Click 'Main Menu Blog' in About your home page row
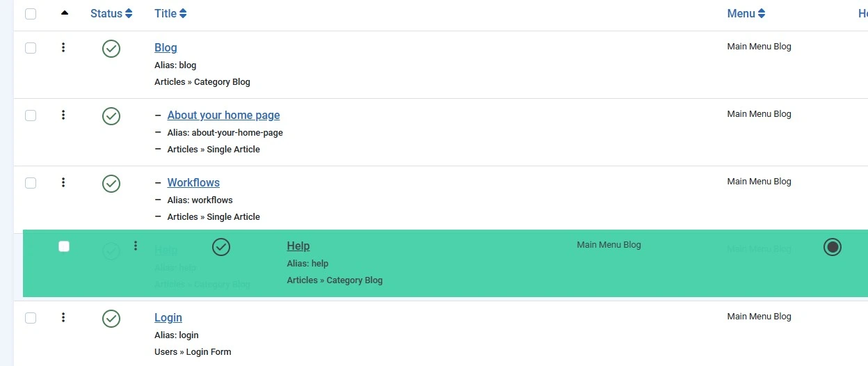The width and height of the screenshot is (868, 366). pos(759,114)
